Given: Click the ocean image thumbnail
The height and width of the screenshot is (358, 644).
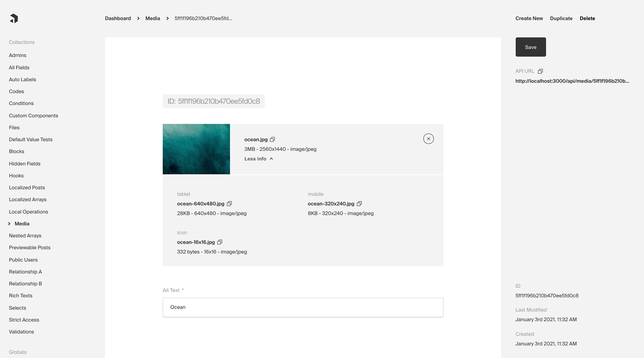Looking at the screenshot, I should click(196, 149).
